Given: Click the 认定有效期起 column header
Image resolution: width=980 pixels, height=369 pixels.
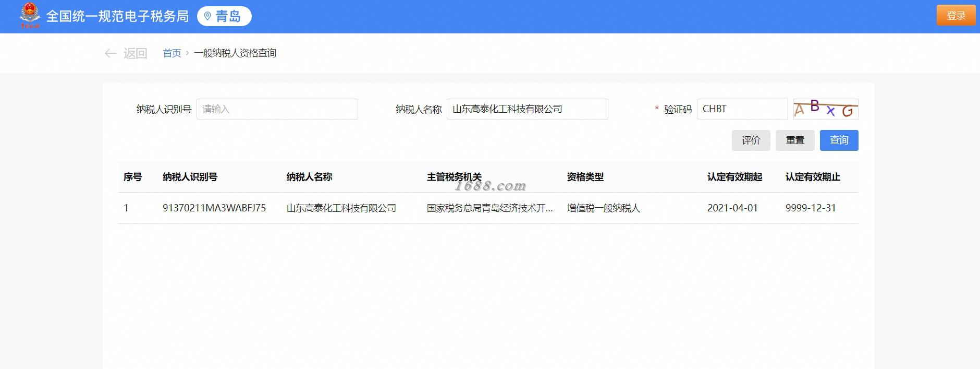Looking at the screenshot, I should [734, 177].
